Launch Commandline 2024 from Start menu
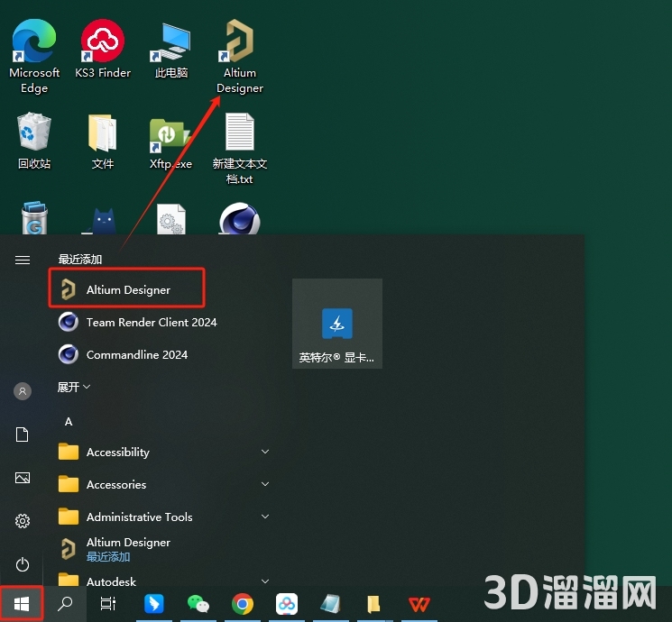 pos(124,354)
